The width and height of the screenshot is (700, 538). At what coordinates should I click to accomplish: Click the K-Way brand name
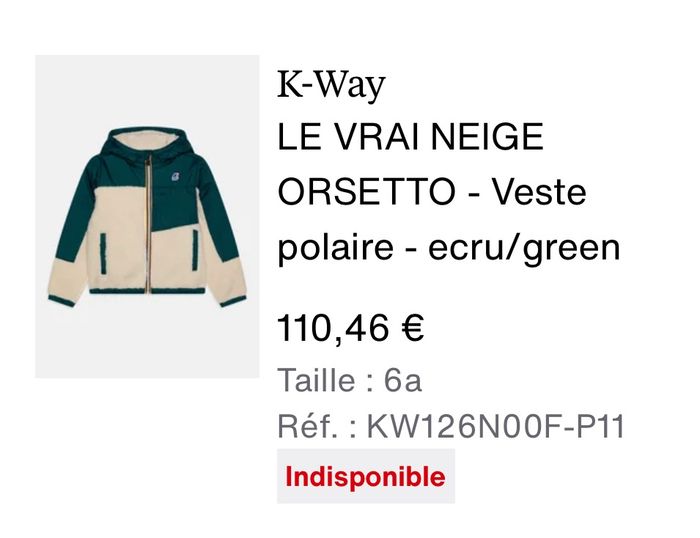[331, 84]
